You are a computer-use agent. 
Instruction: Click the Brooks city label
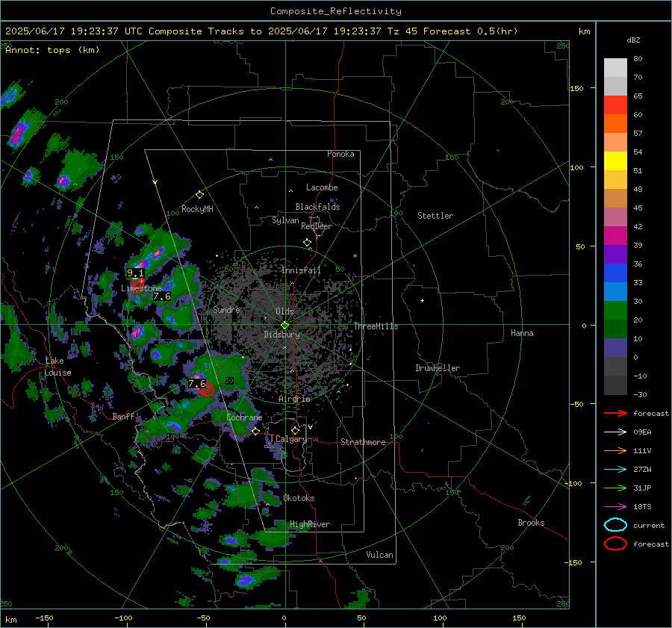click(x=531, y=523)
